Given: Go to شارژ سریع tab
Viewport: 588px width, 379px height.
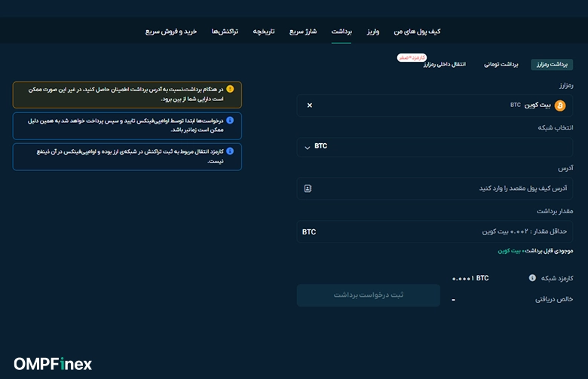Looking at the screenshot, I should pyautogui.click(x=303, y=32).
